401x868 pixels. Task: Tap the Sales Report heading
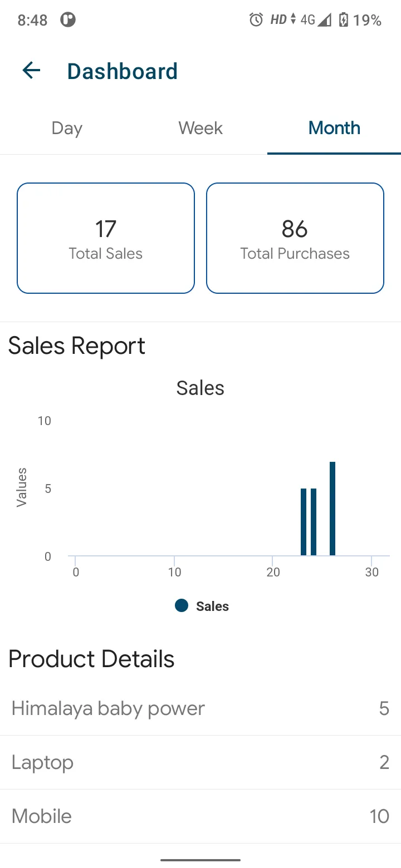pos(77,346)
